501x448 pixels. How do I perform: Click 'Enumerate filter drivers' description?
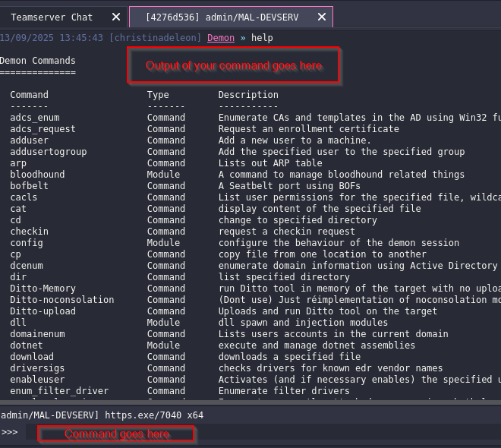284,391
